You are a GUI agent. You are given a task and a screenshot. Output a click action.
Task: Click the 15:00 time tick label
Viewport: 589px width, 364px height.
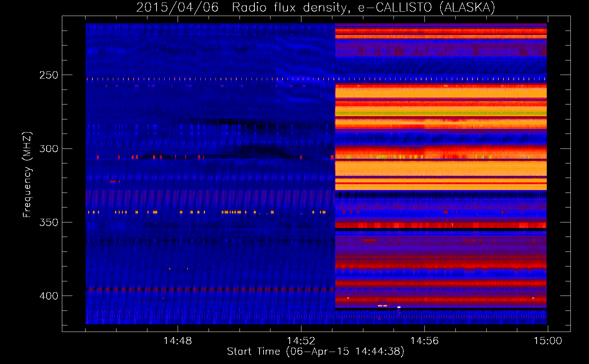(548, 341)
